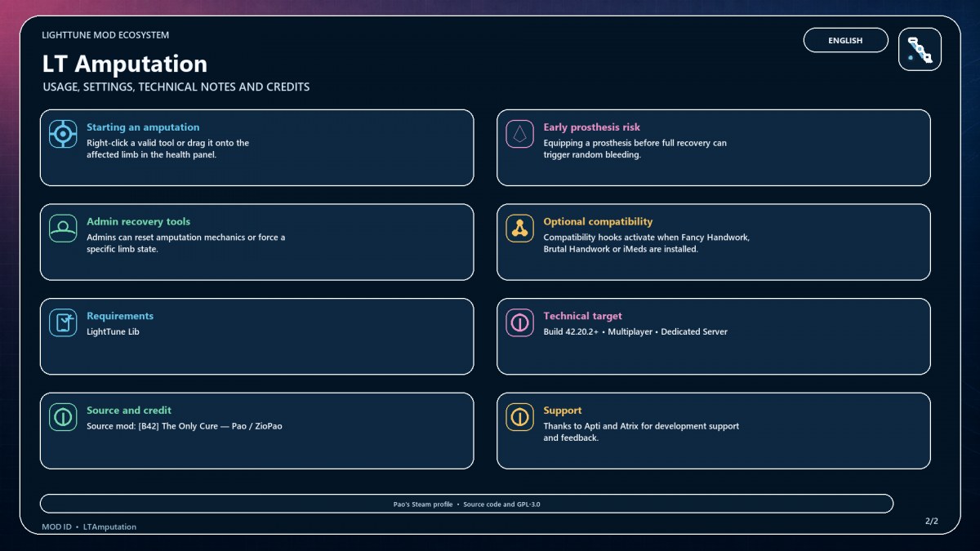Open Source code and GPL-3.0 link
The width and height of the screenshot is (980, 551).
click(502, 504)
